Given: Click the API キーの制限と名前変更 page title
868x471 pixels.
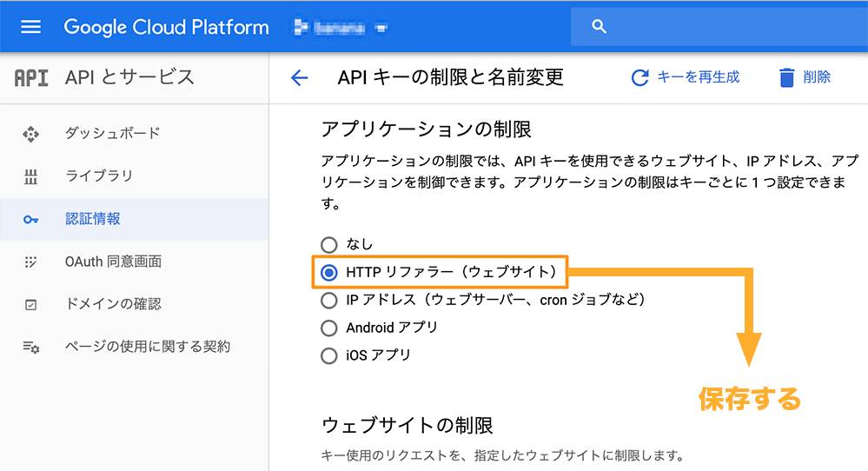Looking at the screenshot, I should 451,77.
